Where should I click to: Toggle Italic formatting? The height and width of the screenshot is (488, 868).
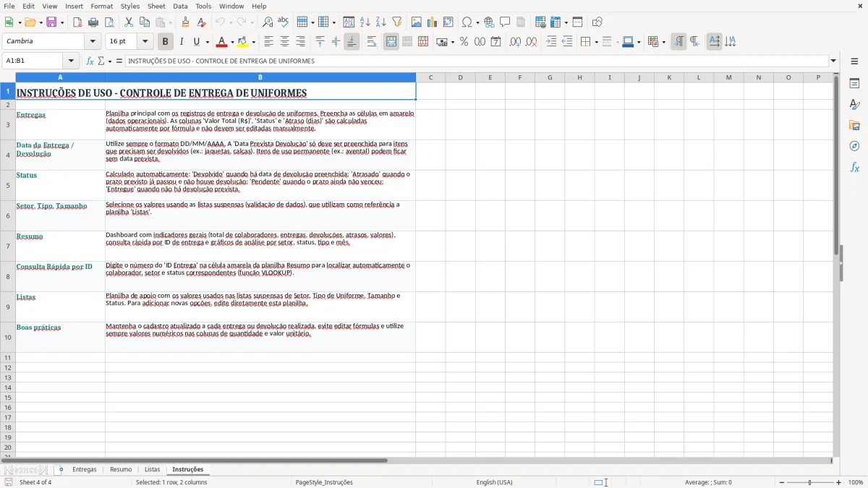coord(182,42)
